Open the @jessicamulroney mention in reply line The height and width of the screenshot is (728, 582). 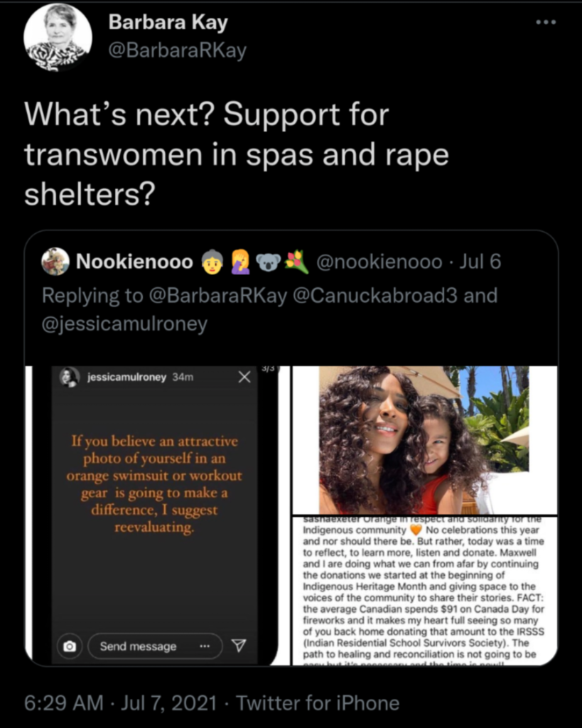tap(124, 323)
